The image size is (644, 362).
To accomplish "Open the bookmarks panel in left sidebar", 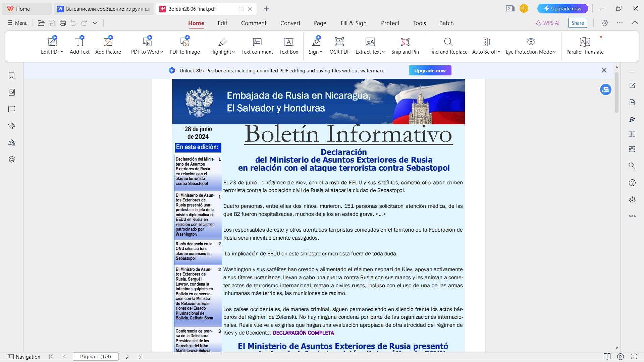I will click(x=12, y=75).
